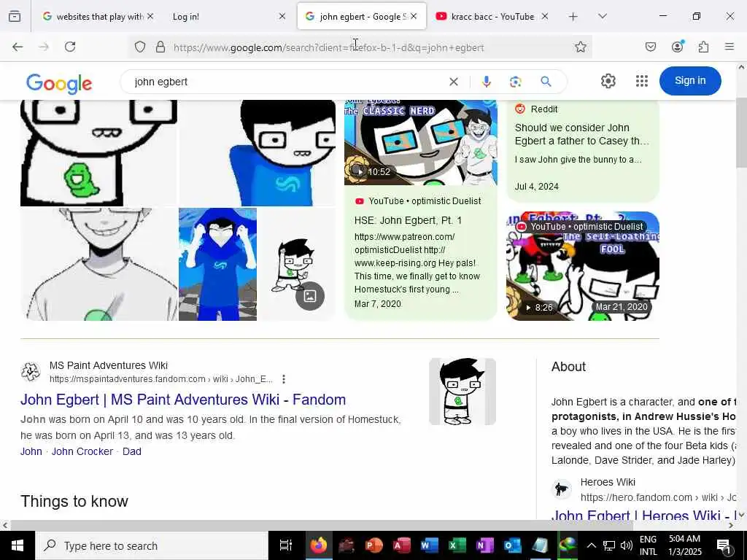Open Windows Start menu

click(18, 545)
